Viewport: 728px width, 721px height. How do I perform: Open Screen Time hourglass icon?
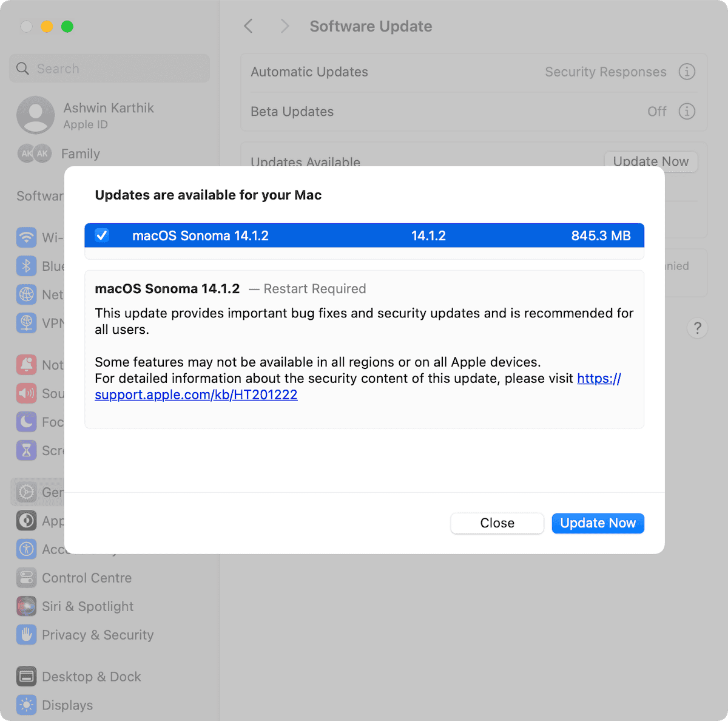(26, 450)
